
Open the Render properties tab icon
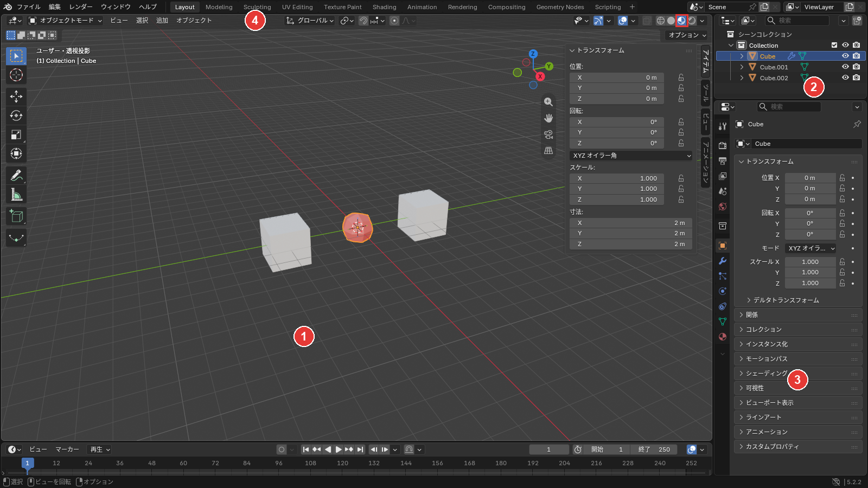[723, 146]
